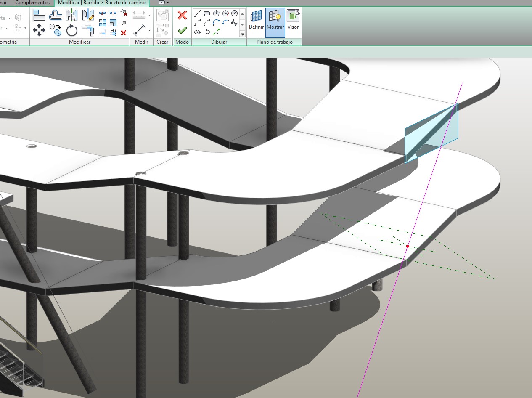532x398 pixels.
Task: Click the red delete X in Modificar panel
Action: pyautogui.click(x=124, y=32)
